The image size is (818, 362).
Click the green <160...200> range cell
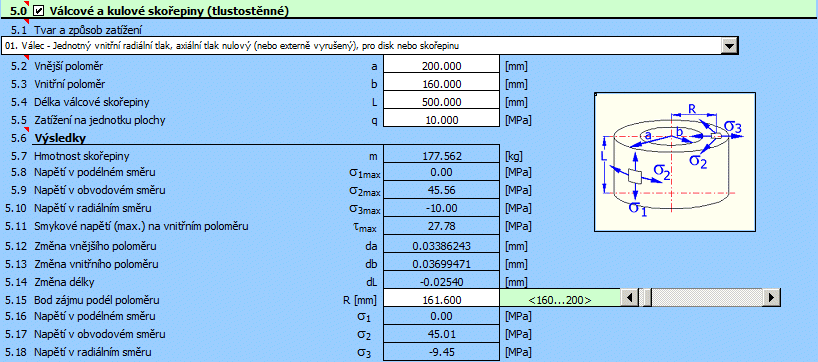pos(559,300)
